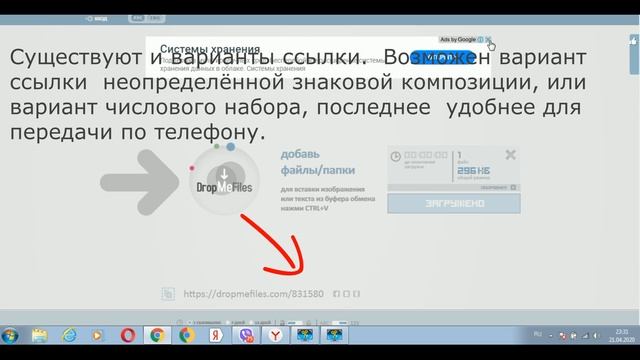Image resolution: width=640 pixels, height=360 pixels.
Task: Open the network status tray icon
Action: tap(585, 336)
